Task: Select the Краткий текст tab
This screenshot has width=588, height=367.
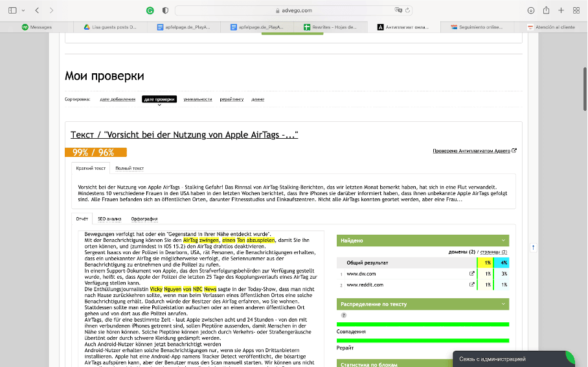Action: (x=91, y=169)
